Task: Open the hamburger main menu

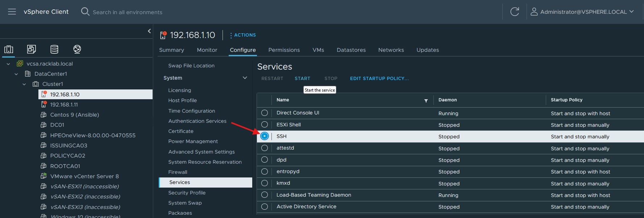Action: coord(12,12)
